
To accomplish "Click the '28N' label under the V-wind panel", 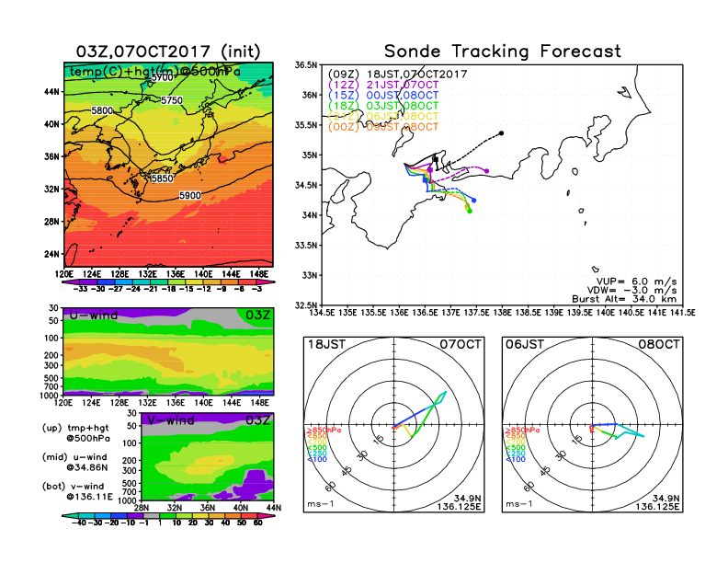I will pyautogui.click(x=142, y=508).
